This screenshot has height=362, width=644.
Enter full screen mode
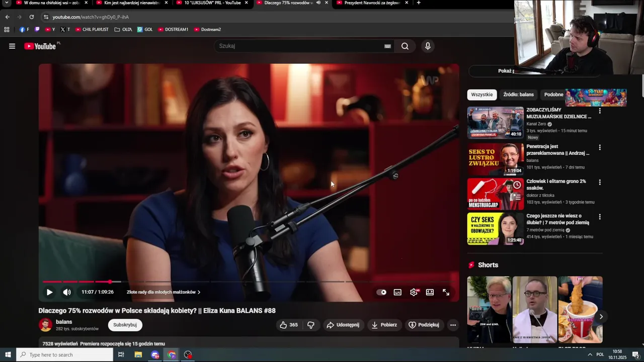[446, 292]
